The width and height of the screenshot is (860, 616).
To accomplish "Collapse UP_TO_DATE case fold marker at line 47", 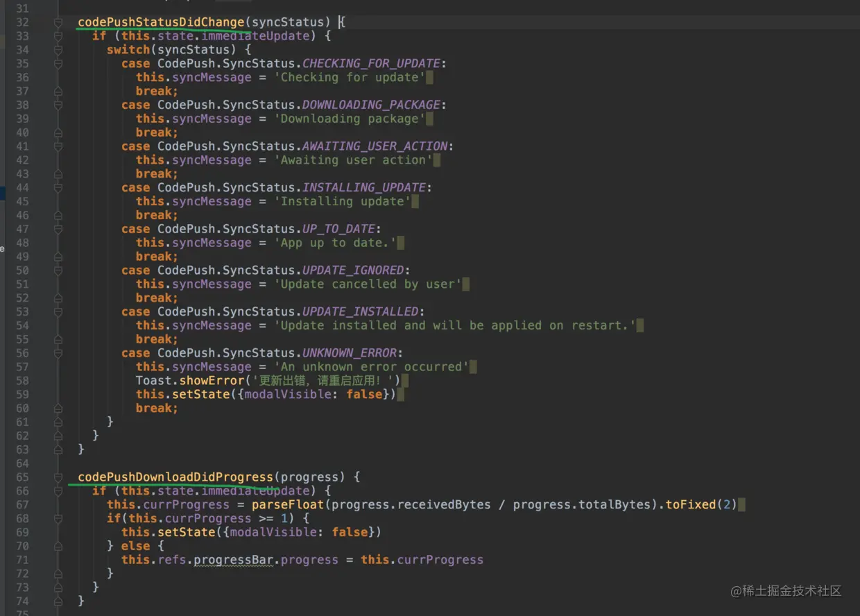I will (x=58, y=229).
